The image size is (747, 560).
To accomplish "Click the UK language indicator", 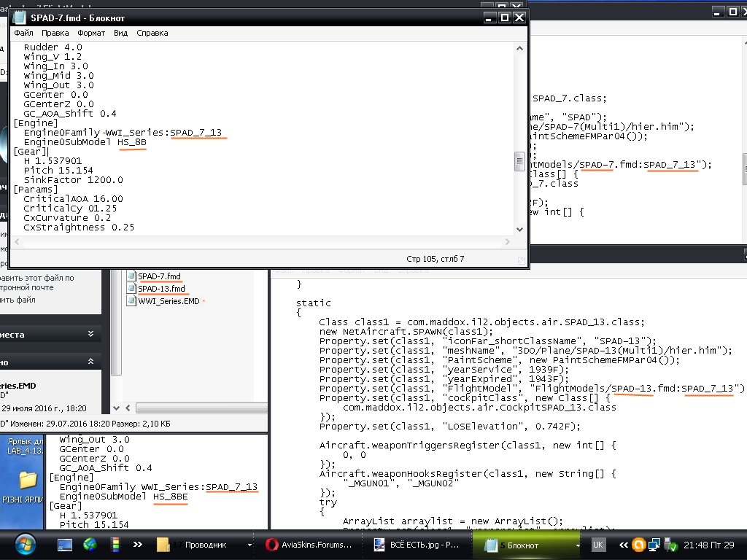I will (x=597, y=545).
